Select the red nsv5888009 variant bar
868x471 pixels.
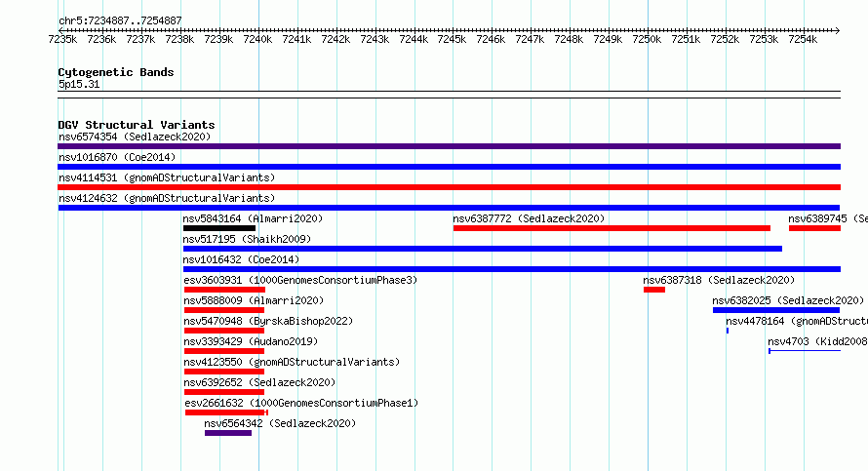(224, 310)
